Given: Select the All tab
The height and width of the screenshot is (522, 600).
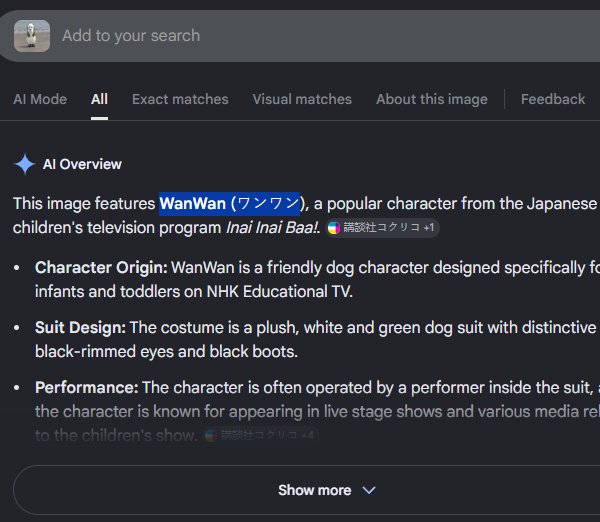Looking at the screenshot, I should (99, 100).
